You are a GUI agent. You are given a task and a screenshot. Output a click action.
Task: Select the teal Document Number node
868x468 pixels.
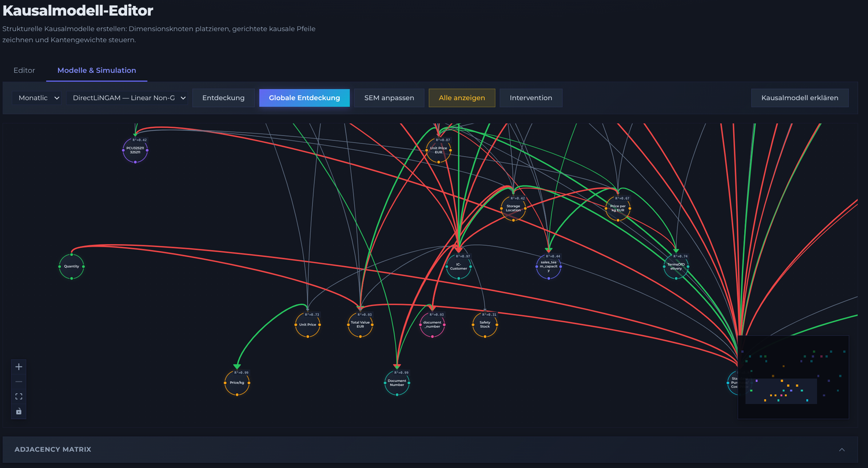click(397, 382)
